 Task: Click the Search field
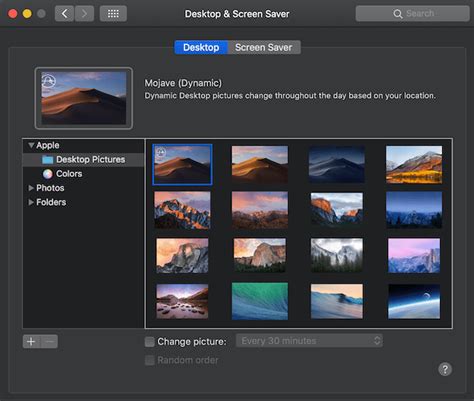[x=412, y=14]
